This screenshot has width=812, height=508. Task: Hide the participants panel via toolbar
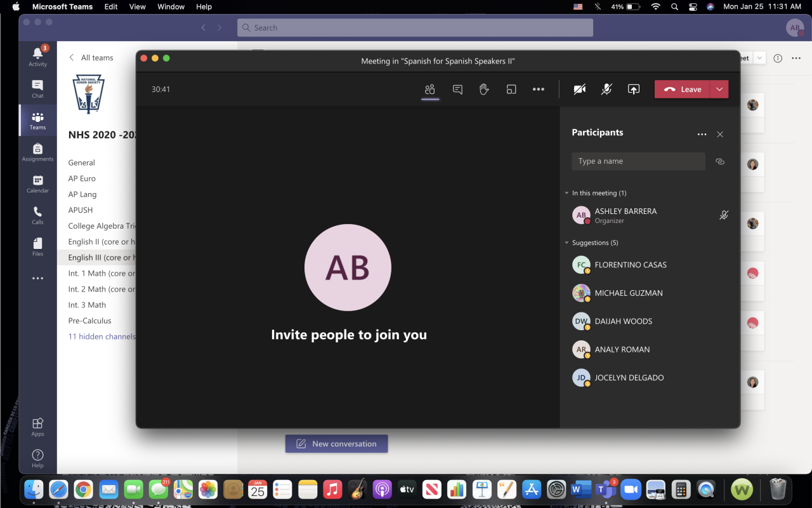430,90
